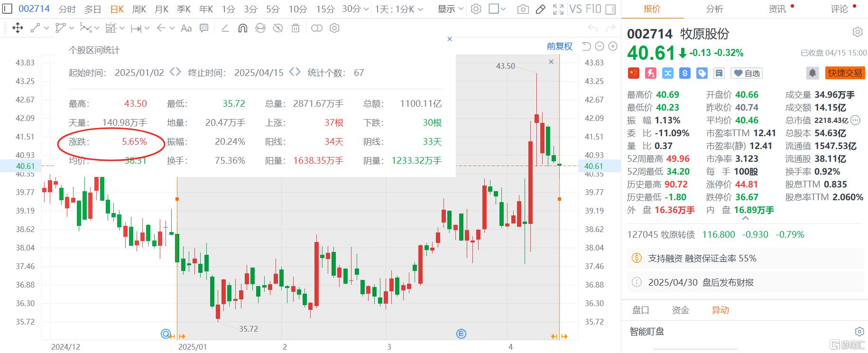This screenshot has width=868, height=353.
Task: Click the 快捷交易 quick trade button
Action: pyautogui.click(x=845, y=73)
